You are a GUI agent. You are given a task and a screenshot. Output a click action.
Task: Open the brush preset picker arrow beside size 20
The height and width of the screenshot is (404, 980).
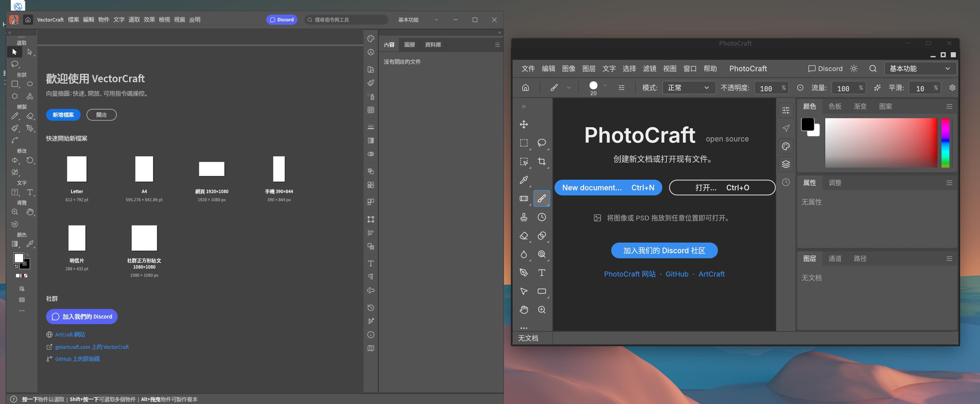[x=605, y=86]
